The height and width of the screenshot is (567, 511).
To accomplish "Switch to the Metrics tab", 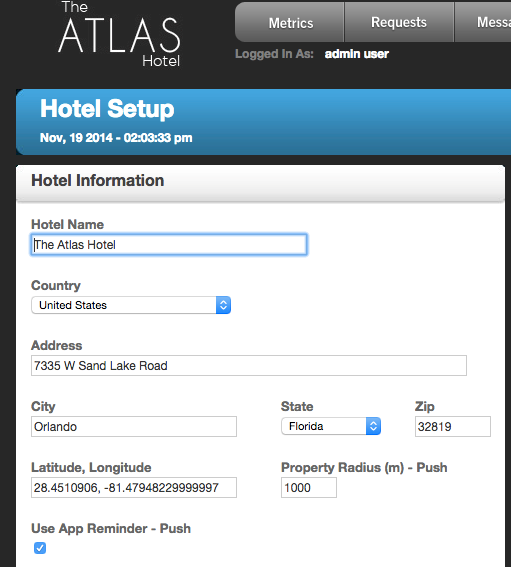I will tap(290, 22).
